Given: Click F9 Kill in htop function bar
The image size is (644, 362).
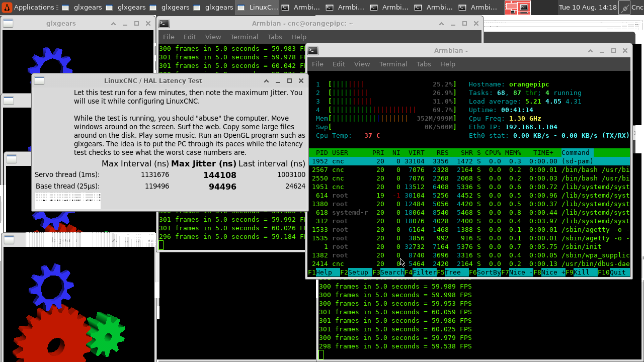Looking at the screenshot, I should 582,272.
